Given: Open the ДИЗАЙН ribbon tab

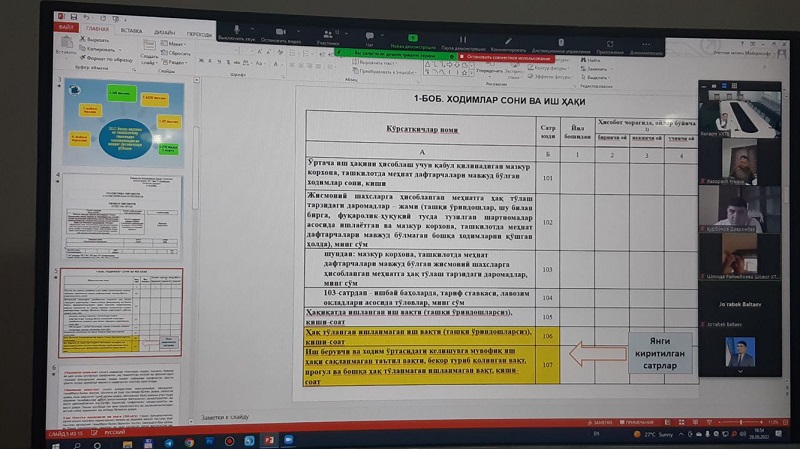Looking at the screenshot, I should point(165,33).
